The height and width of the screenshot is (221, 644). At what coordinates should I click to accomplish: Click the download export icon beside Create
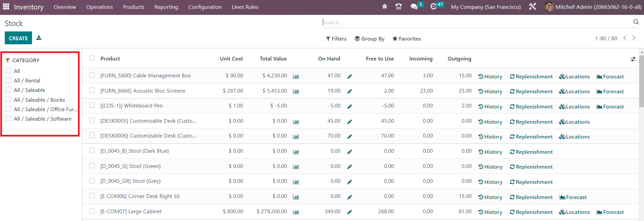click(39, 38)
